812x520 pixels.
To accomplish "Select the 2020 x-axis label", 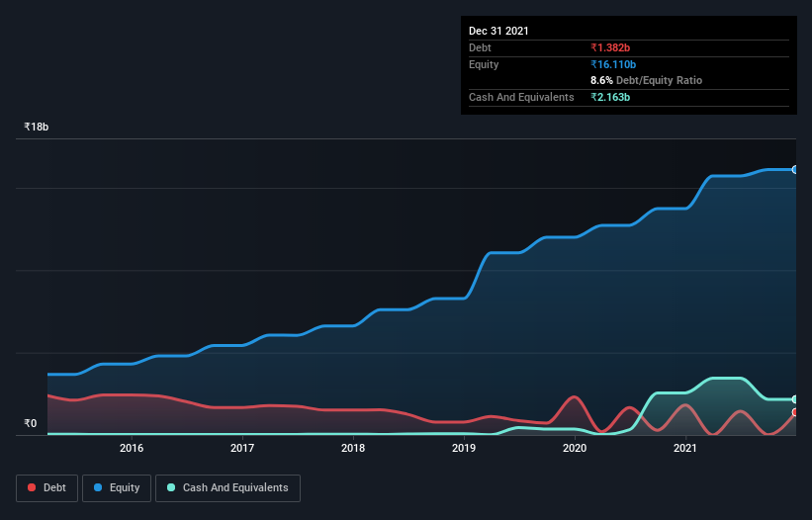I will coord(575,448).
